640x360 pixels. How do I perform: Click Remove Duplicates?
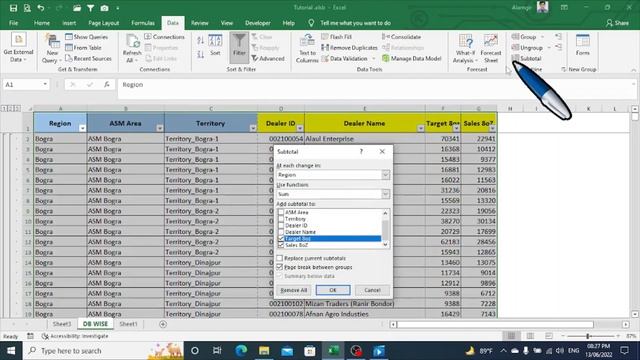click(x=349, y=48)
